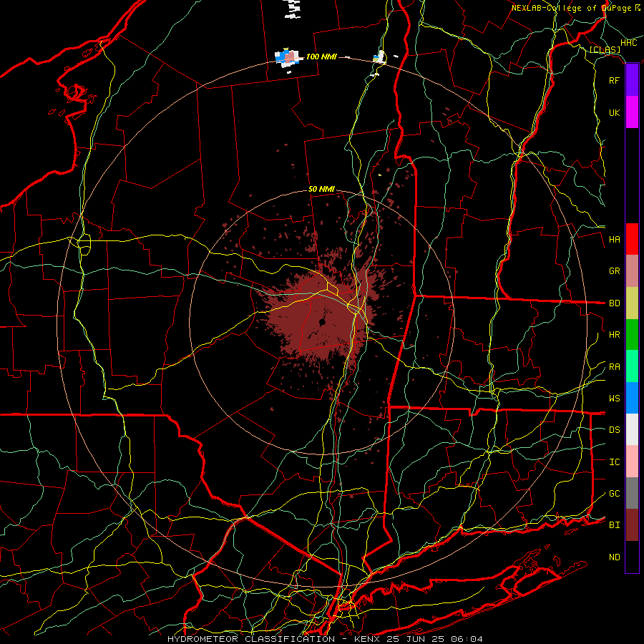Click the blue and pink echo cell near 100 NMI
644x644 pixels.
[x=288, y=57]
